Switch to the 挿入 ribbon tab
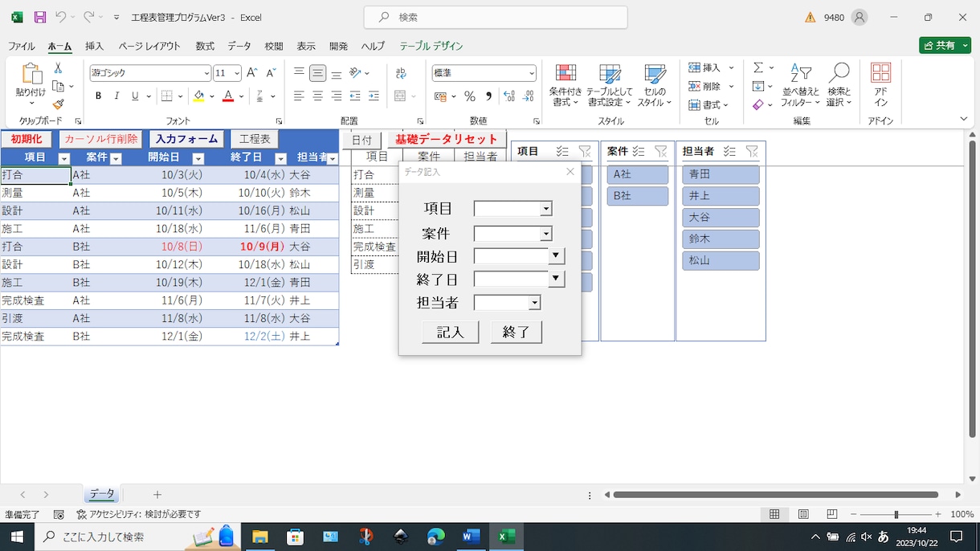Screen dimensions: 980x551 pos(95,46)
